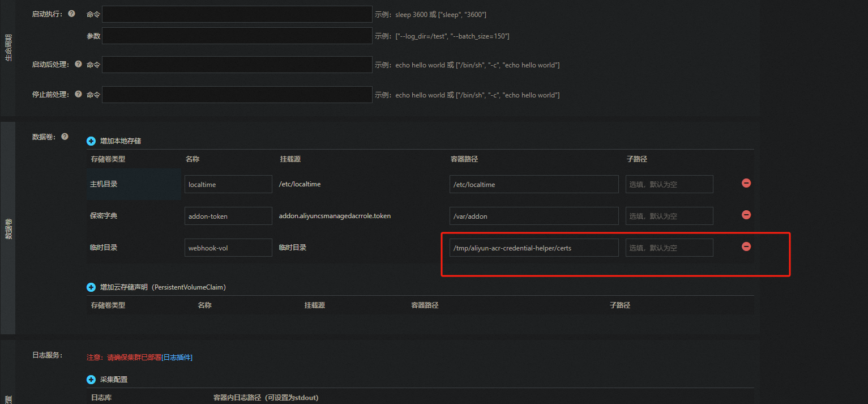868x404 pixels.
Task: Focus the 启动后处理 command input
Action: tap(237, 65)
